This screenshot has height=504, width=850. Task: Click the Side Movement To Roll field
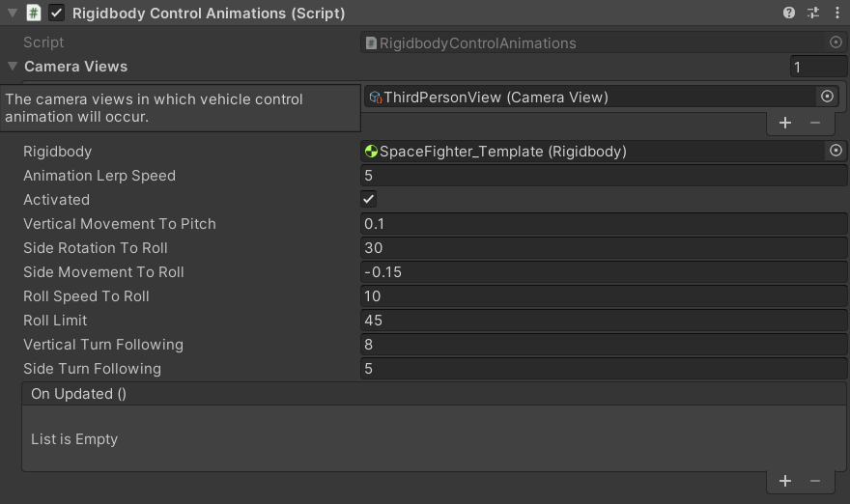(603, 272)
